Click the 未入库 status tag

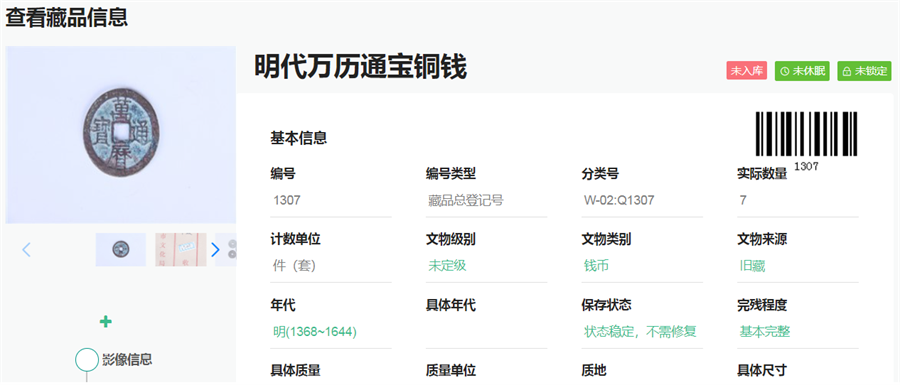pos(747,71)
